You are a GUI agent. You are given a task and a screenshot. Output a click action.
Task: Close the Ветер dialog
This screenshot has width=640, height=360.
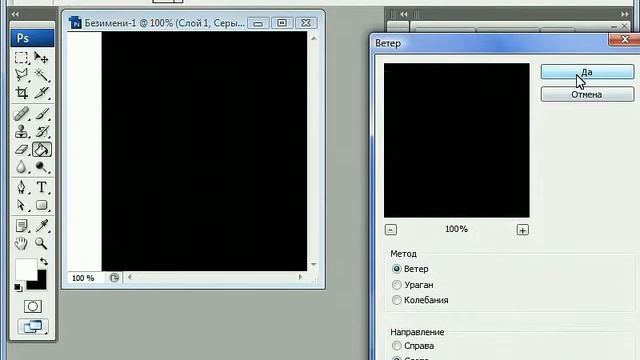[x=624, y=39]
